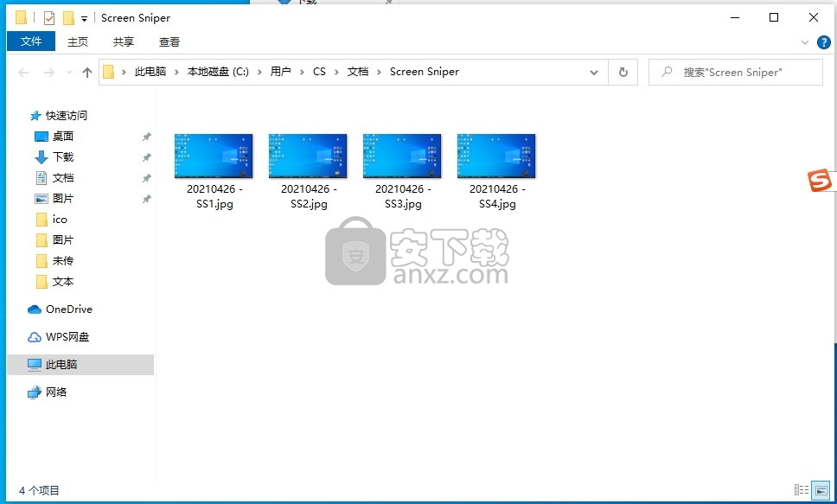Click 用户 in the address breadcrumb
The width and height of the screenshot is (837, 504).
pos(280,72)
